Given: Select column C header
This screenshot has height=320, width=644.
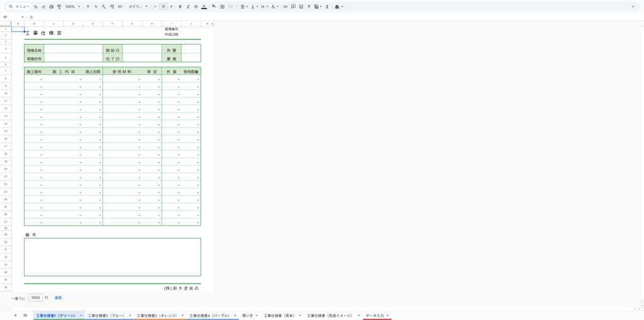Looking at the screenshot, I should click(x=54, y=24).
